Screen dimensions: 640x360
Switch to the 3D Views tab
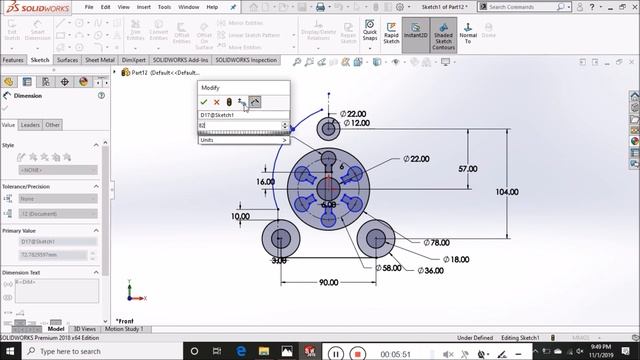tap(84, 329)
